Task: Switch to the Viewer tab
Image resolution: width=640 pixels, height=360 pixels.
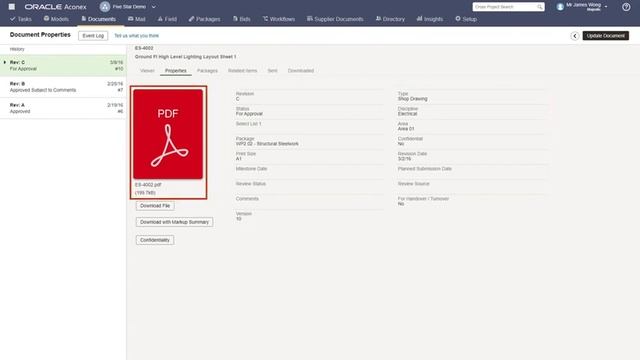Action: pyautogui.click(x=147, y=71)
